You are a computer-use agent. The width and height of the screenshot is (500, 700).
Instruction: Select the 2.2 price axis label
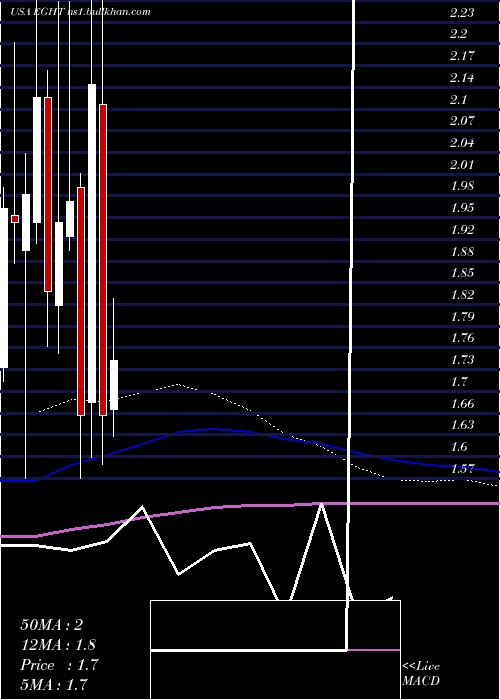pyautogui.click(x=458, y=34)
